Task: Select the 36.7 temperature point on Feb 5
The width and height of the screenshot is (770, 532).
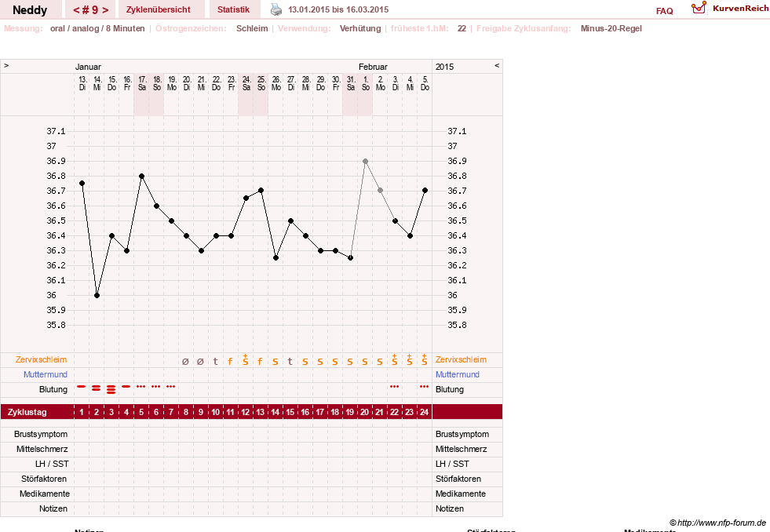Action: pos(425,191)
